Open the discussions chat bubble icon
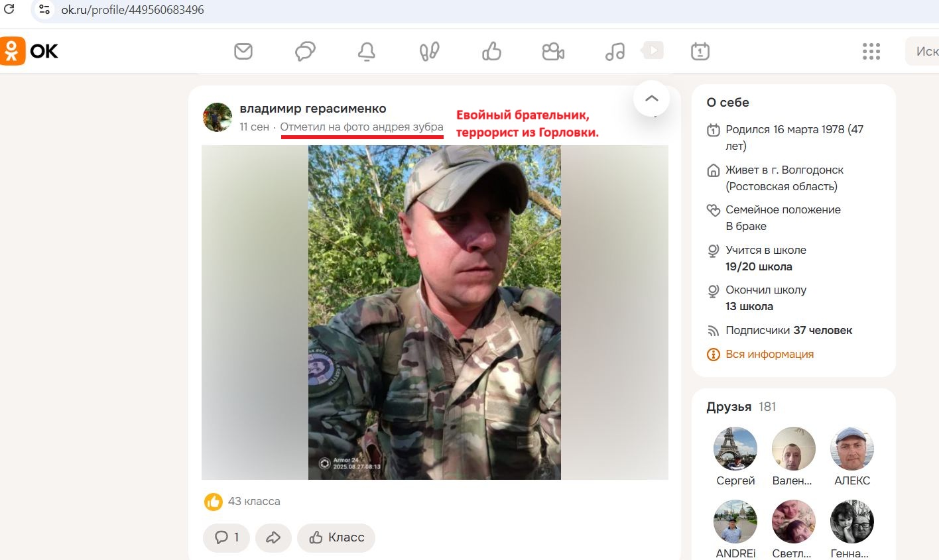This screenshot has height=560, width=939. (305, 51)
